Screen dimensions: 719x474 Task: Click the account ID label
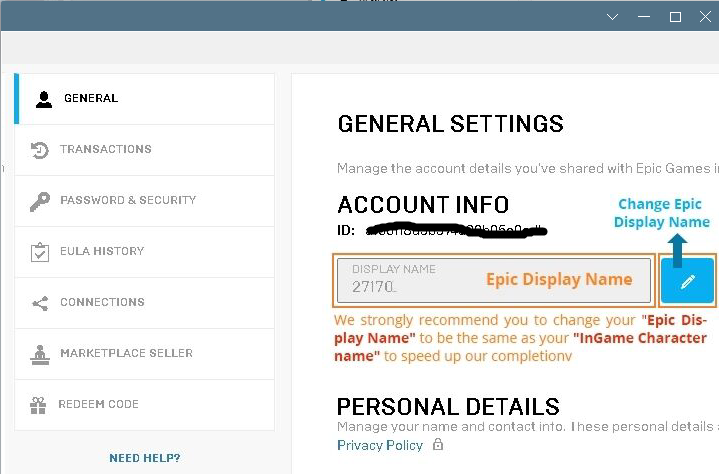point(346,230)
